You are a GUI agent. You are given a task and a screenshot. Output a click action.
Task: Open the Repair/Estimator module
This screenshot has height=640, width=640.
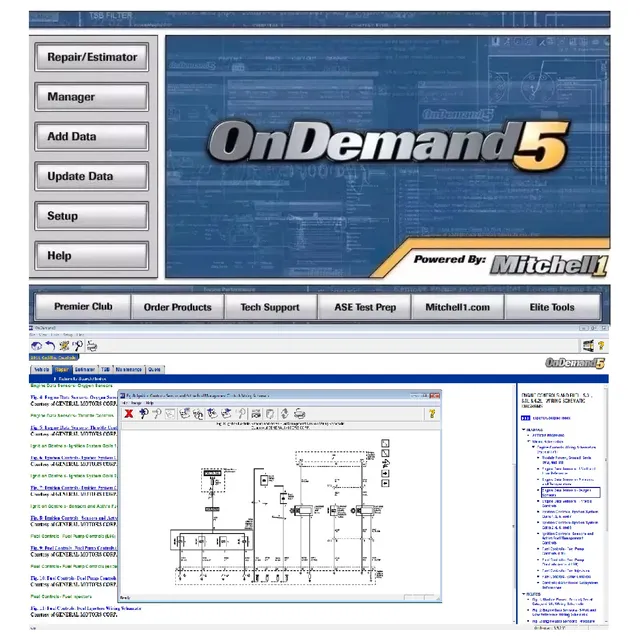[x=91, y=57]
